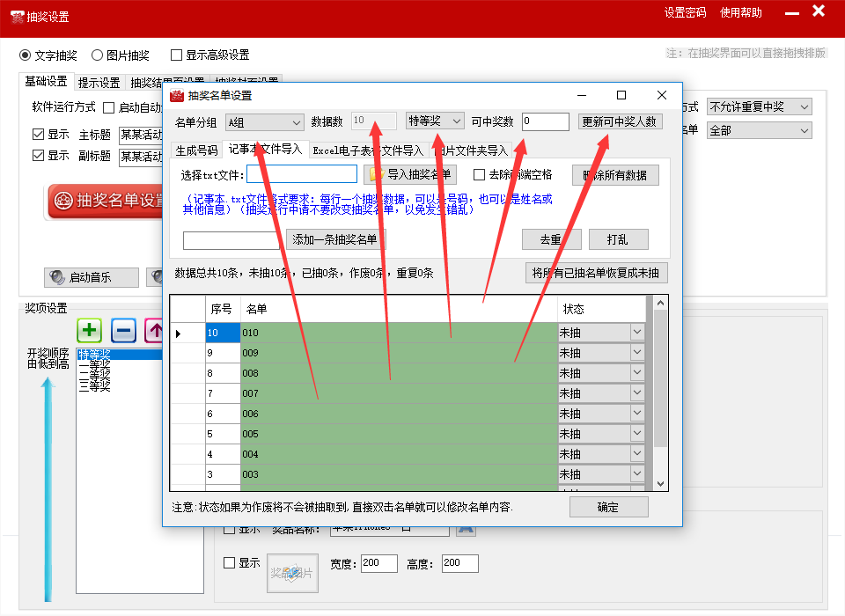Click the red 抽奖名单设置 button
This screenshot has width=845, height=616.
[x=107, y=201]
